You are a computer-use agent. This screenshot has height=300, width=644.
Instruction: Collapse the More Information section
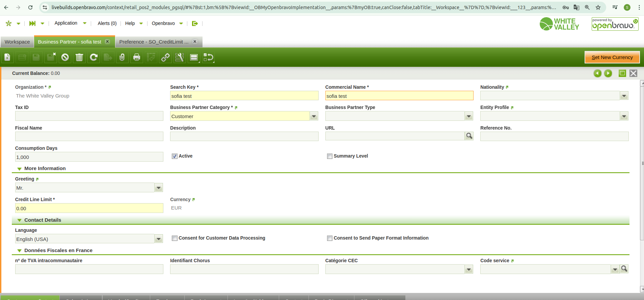[20, 169]
